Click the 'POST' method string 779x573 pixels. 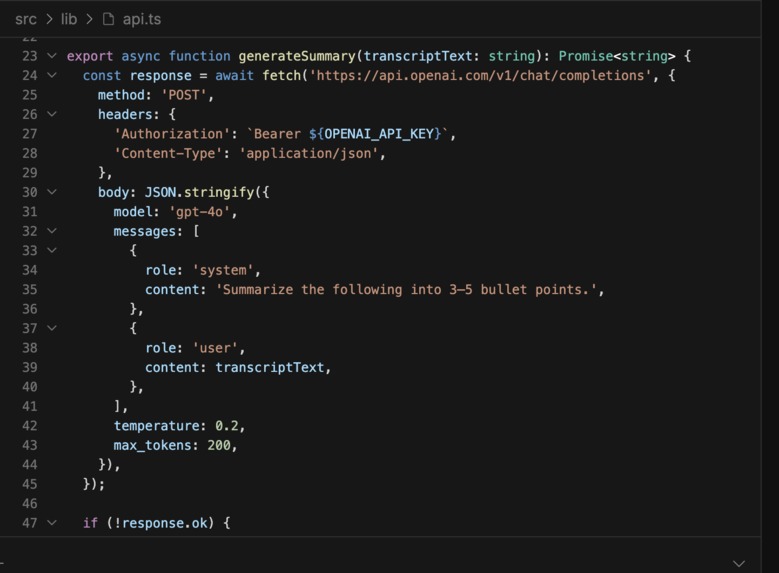tap(183, 95)
